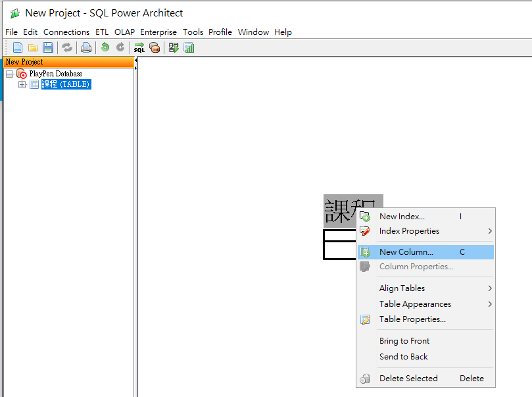Click the Refresh toolbar icon

[67, 47]
